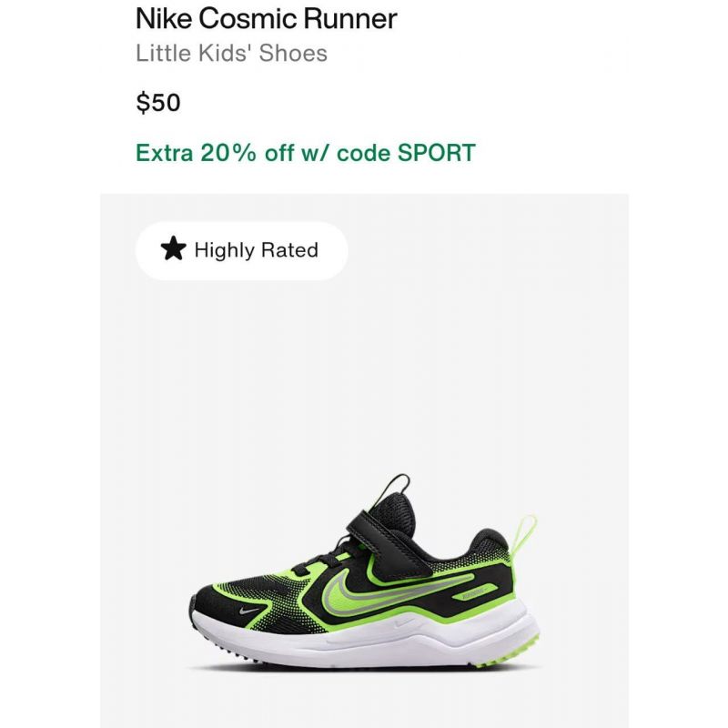Click the Highly Rated text label
Viewport: 728px width, 728px height.
257,250
